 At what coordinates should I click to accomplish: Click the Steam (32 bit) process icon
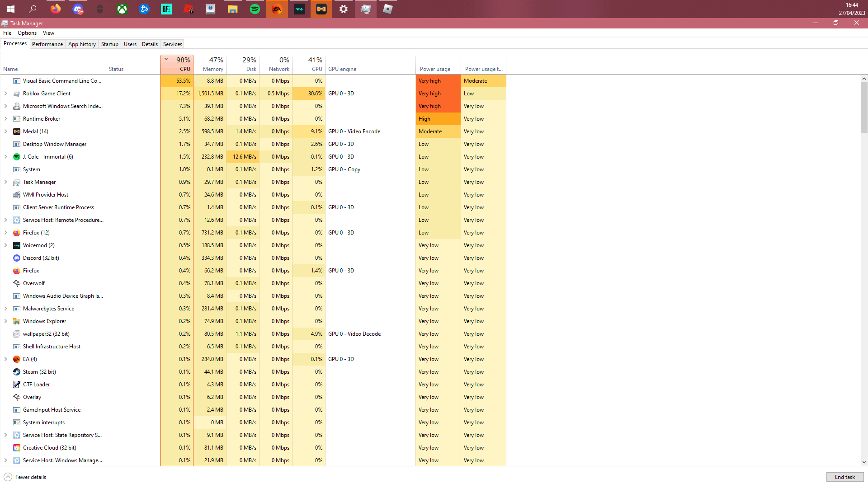(17, 372)
